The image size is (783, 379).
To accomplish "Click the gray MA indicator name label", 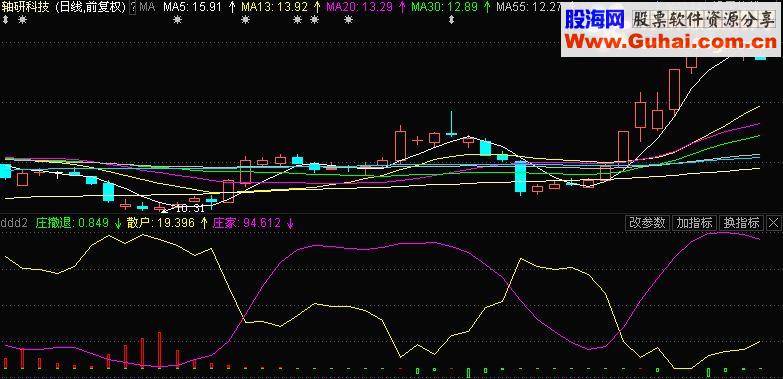I will click(x=146, y=7).
